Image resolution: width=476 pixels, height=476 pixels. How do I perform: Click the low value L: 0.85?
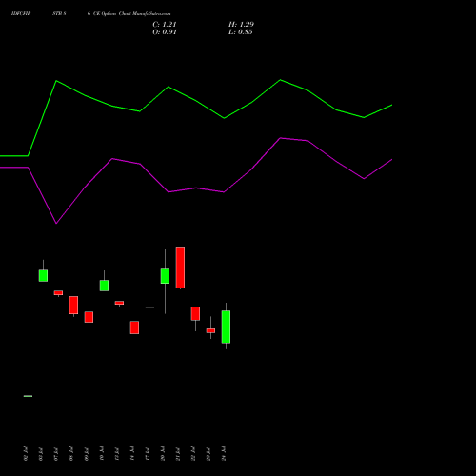coord(241,32)
